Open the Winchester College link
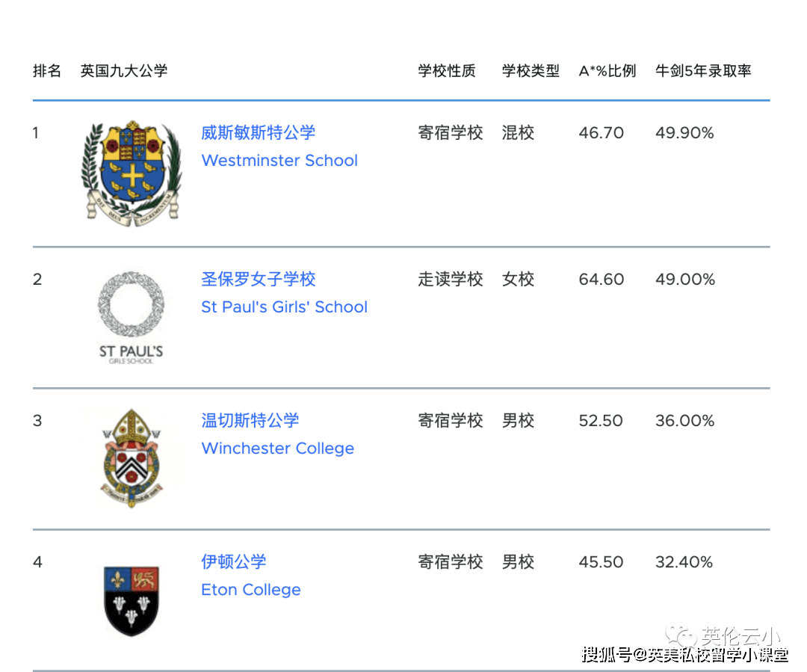 (278, 448)
